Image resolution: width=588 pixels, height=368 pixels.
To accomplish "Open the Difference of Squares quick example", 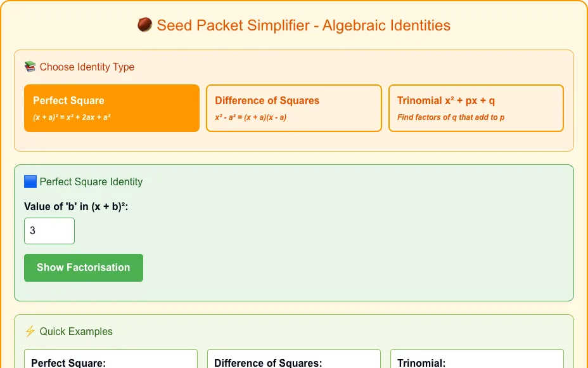I will pos(294,358).
